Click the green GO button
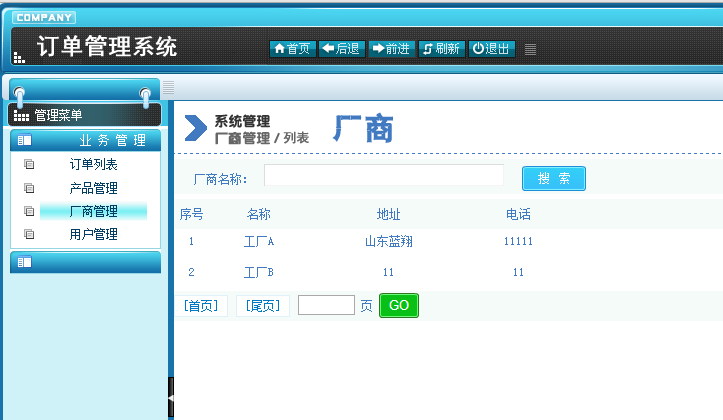Image resolution: width=723 pixels, height=420 pixels. tap(399, 305)
